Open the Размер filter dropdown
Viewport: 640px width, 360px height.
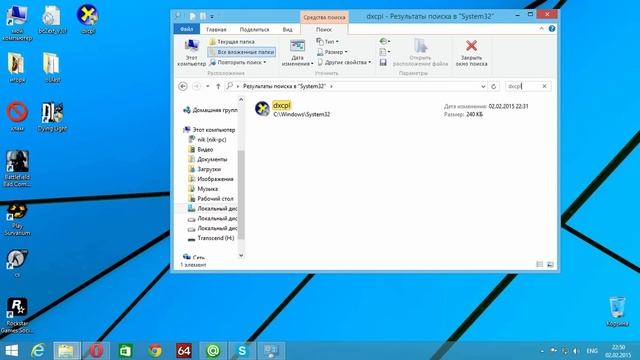point(332,52)
